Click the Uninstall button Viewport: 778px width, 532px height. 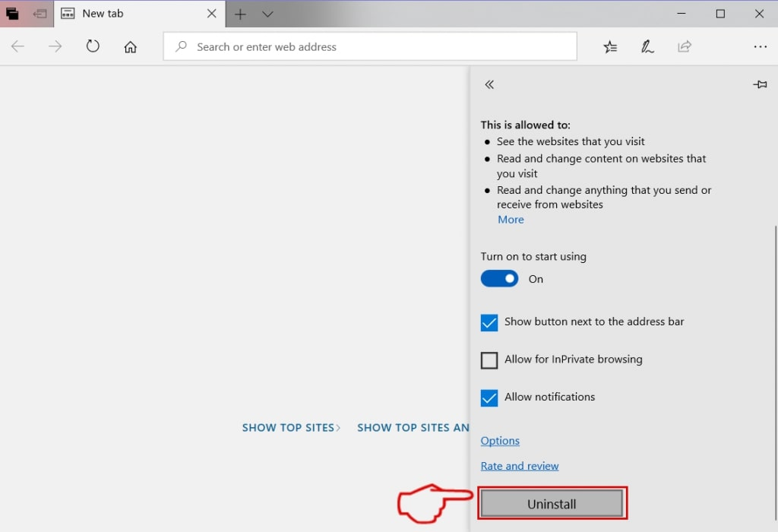coord(552,504)
